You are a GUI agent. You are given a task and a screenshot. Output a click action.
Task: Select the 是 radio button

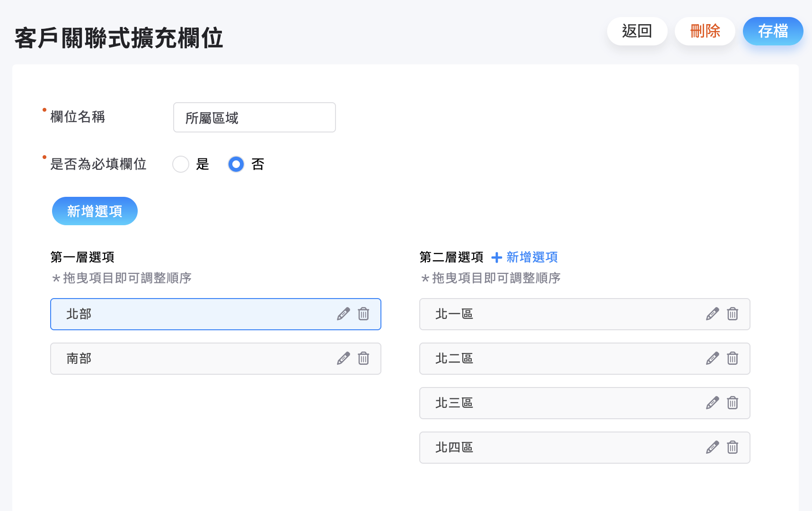[x=180, y=164]
